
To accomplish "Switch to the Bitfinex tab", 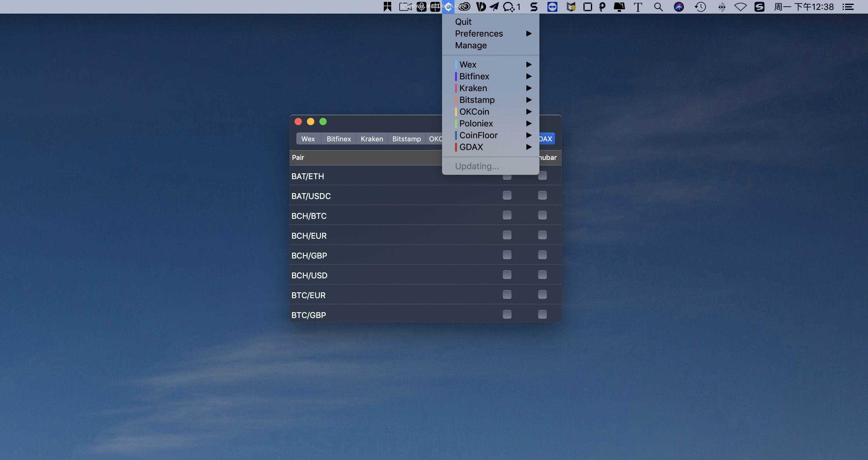I will pos(339,139).
